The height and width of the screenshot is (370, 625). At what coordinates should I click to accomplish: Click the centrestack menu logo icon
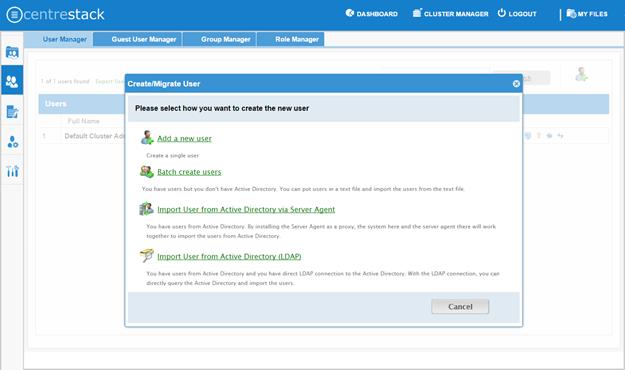[14, 15]
